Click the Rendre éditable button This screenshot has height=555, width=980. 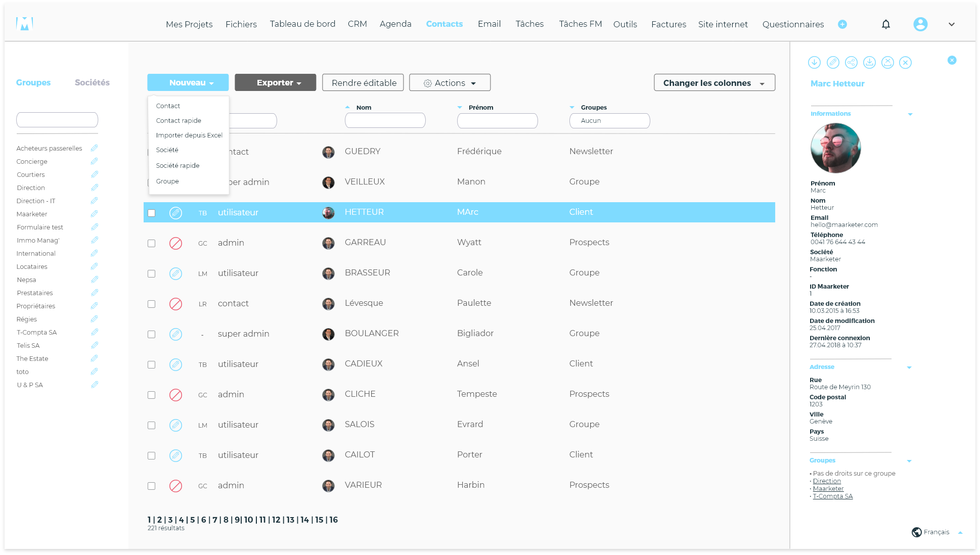(364, 82)
